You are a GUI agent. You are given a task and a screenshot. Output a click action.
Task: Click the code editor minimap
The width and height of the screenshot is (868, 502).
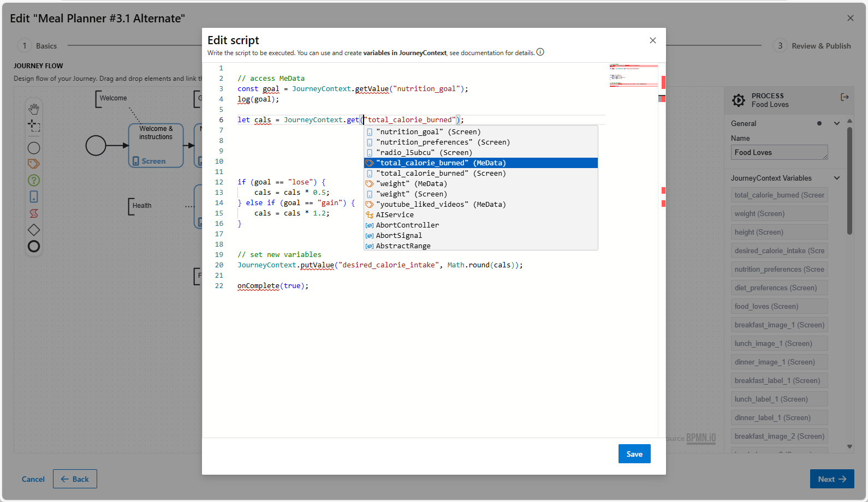click(x=633, y=76)
